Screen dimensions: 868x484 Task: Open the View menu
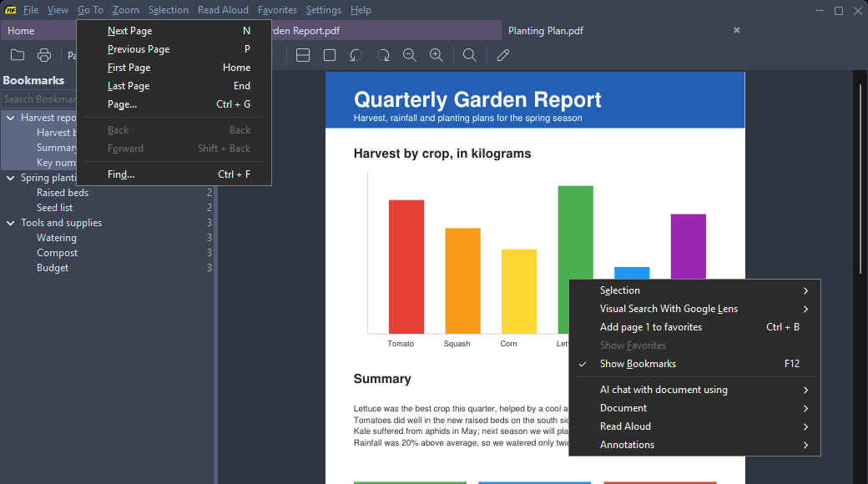point(58,10)
